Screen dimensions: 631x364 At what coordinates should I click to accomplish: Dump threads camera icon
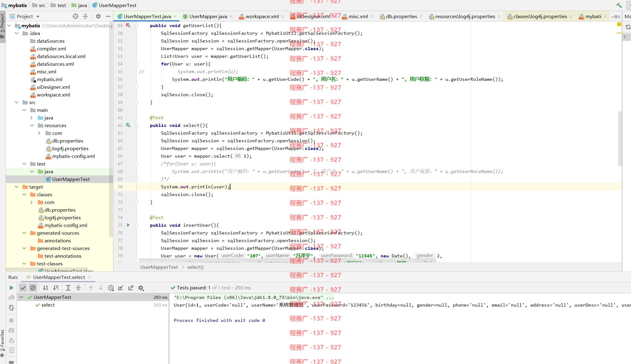click(x=11, y=330)
